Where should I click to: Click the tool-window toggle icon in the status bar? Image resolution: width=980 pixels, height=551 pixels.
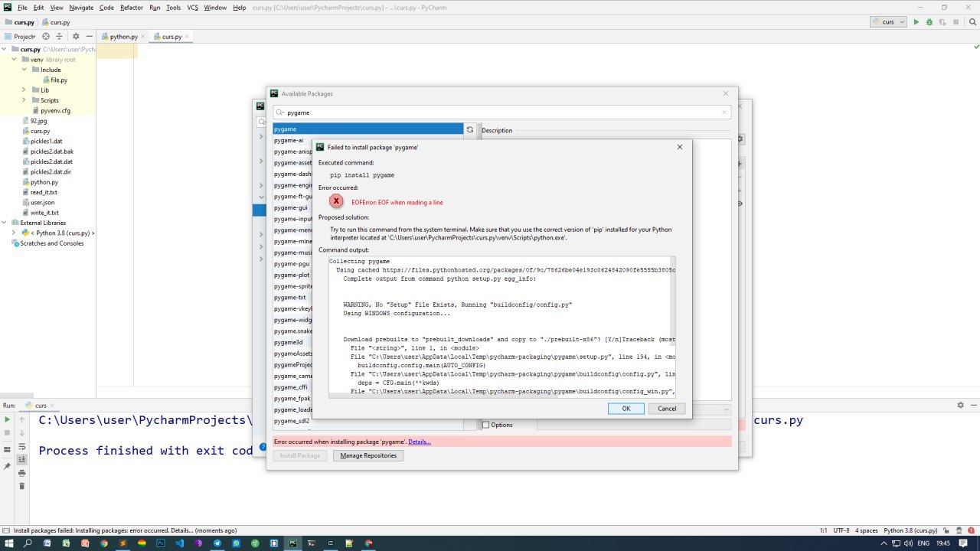click(x=6, y=530)
